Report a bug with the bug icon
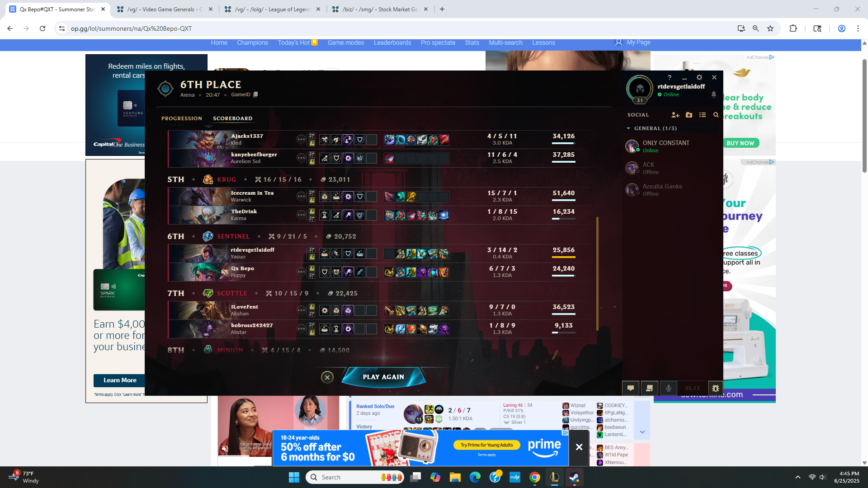 [x=715, y=388]
